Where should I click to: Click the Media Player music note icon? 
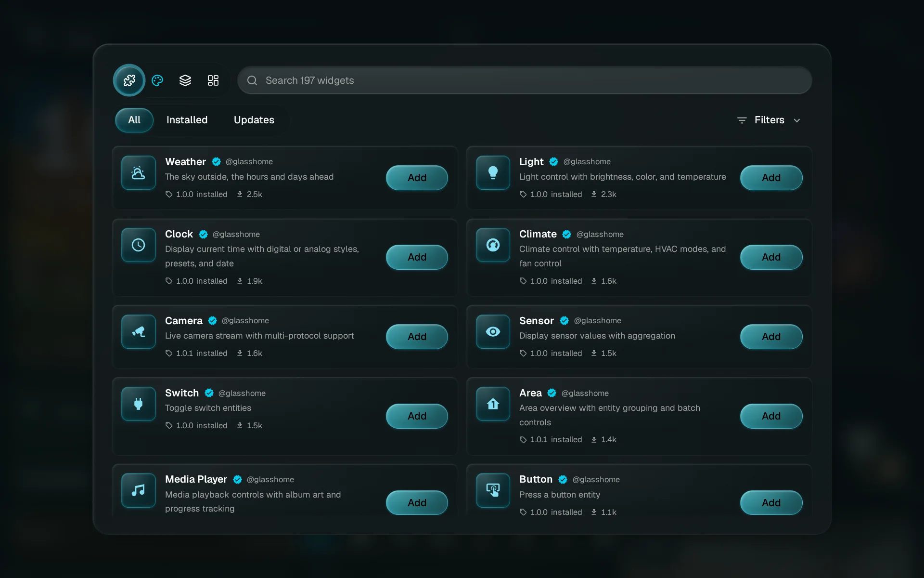pos(139,490)
